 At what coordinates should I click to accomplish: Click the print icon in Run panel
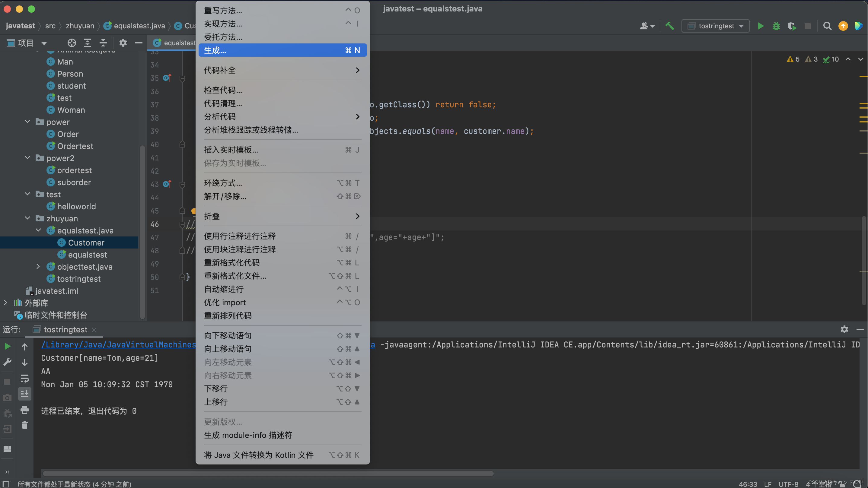25,410
